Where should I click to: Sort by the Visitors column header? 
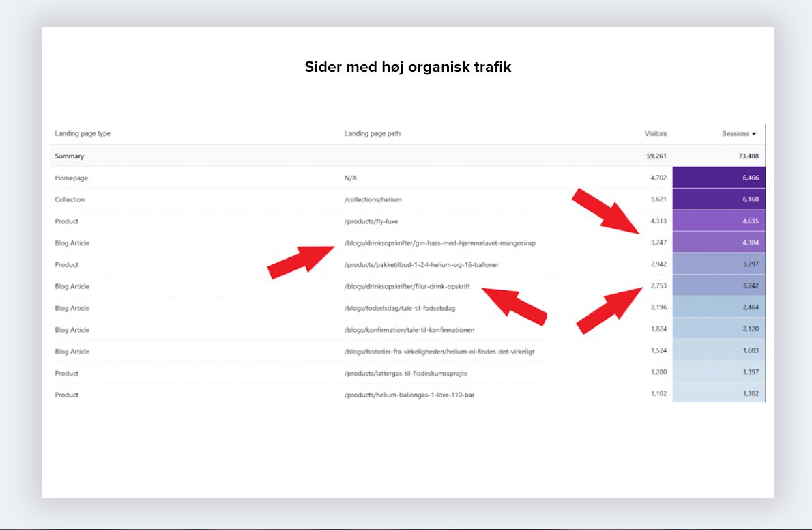tap(655, 134)
